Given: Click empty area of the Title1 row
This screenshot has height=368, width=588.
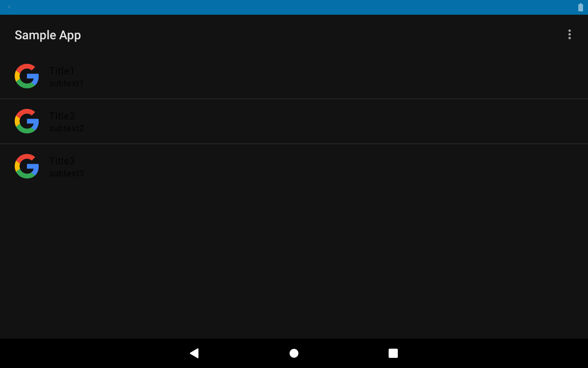Looking at the screenshot, I should (337, 76).
